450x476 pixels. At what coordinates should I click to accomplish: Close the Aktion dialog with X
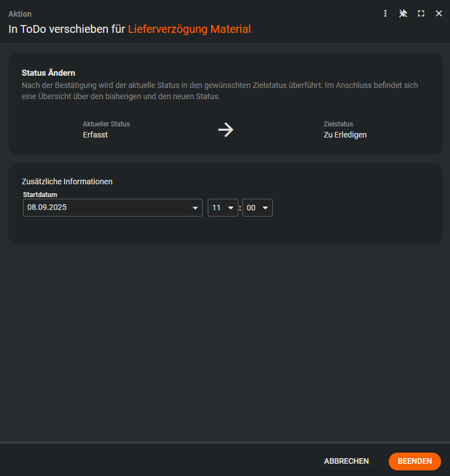coord(439,13)
